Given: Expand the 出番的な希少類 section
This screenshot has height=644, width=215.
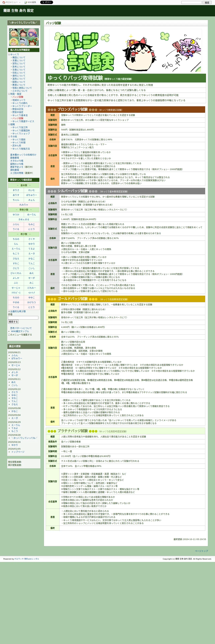Looking at the screenshot, I should tap(9, 311).
